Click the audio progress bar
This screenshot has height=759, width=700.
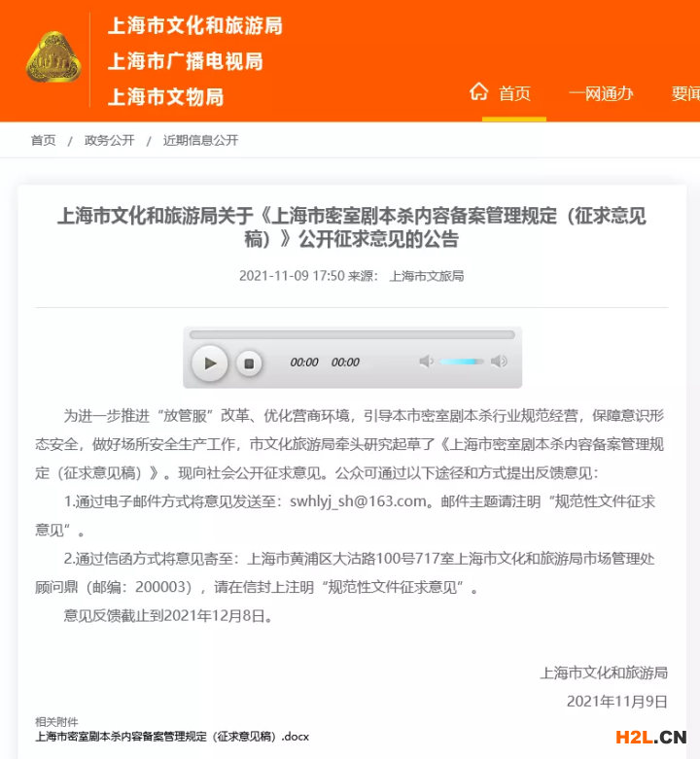coord(352,334)
